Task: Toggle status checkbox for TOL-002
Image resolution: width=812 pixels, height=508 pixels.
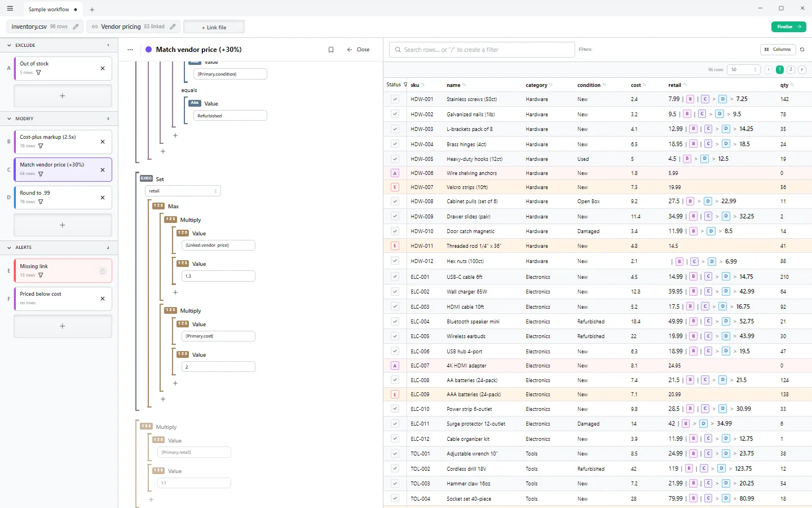Action: 395,468
